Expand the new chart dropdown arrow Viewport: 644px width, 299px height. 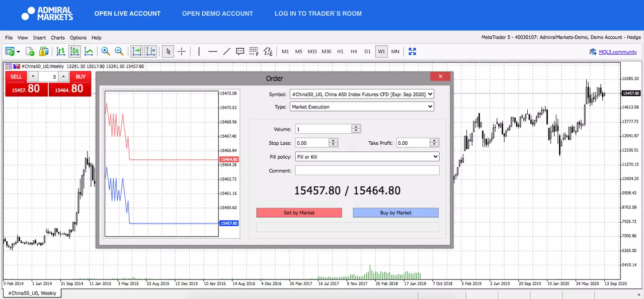pyautogui.click(x=18, y=52)
